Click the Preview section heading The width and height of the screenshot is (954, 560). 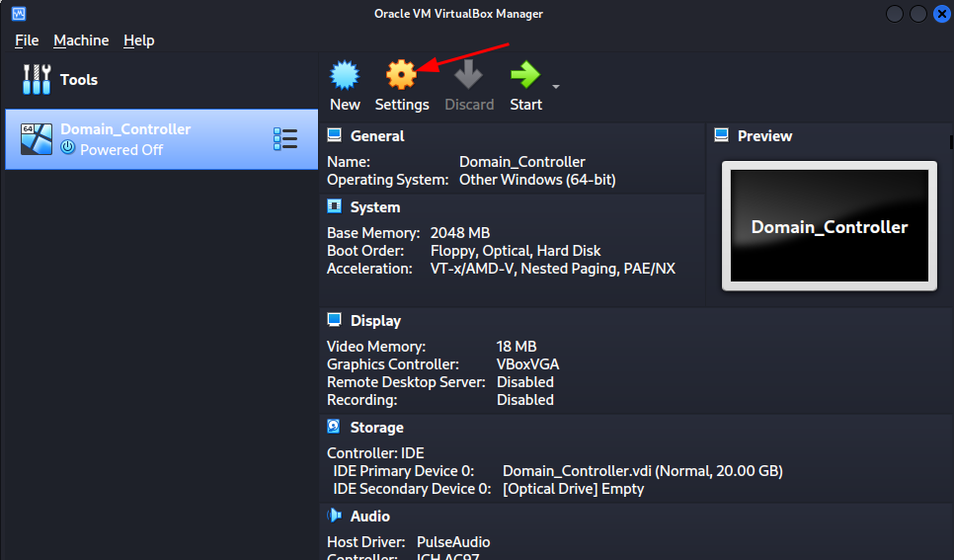pos(764,135)
